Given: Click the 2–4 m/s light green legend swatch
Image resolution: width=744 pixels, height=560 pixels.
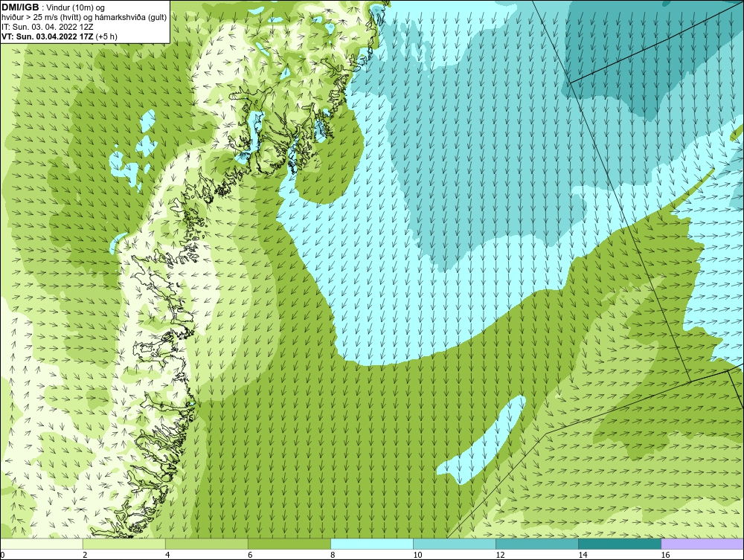Looking at the screenshot, I should [x=124, y=544].
